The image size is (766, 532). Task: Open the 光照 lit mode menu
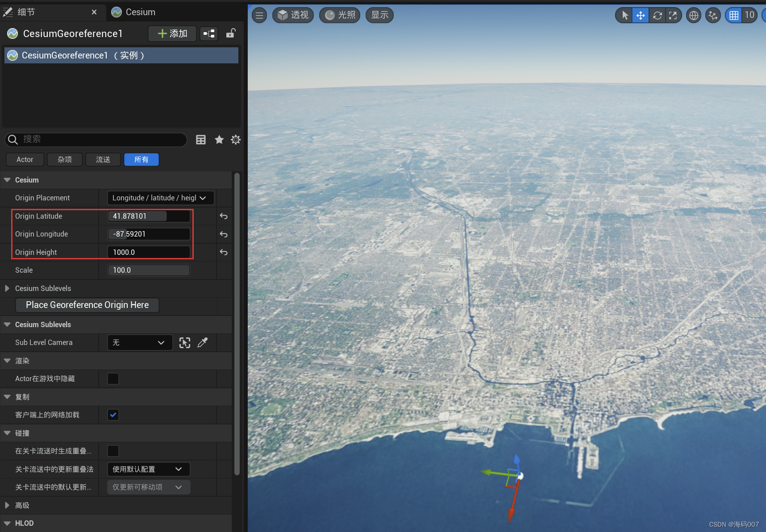coord(340,15)
